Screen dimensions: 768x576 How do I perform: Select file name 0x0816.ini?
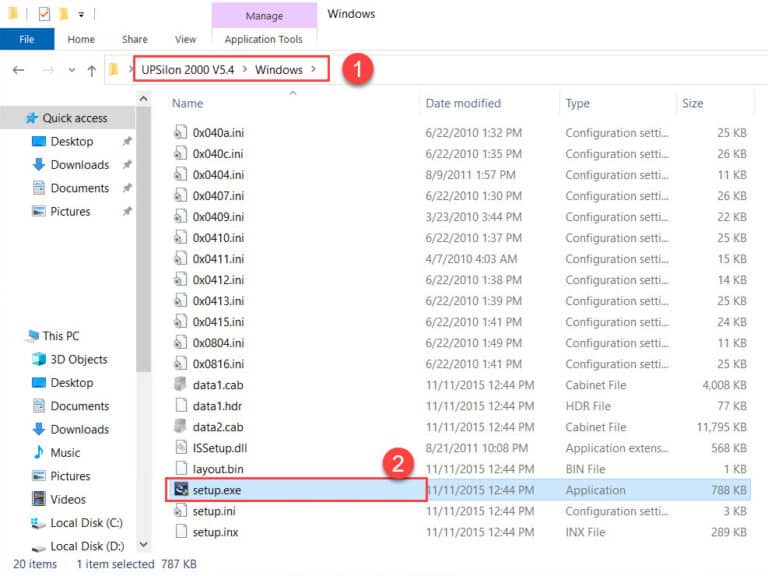click(218, 364)
